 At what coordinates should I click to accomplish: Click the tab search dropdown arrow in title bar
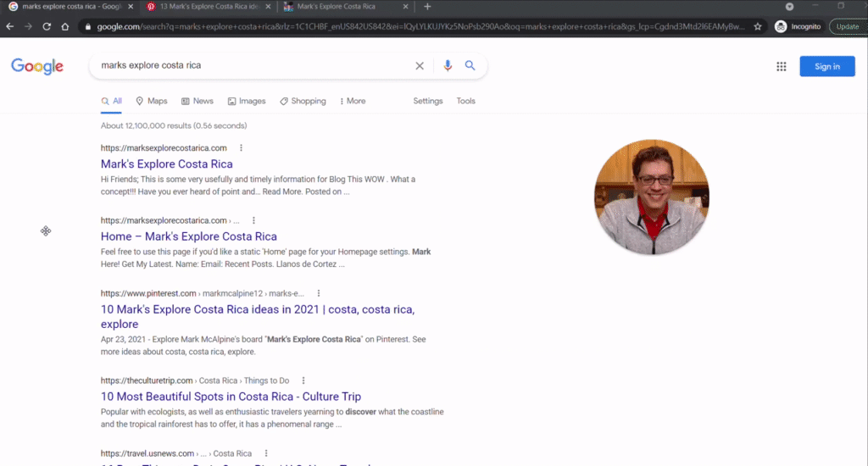click(789, 7)
